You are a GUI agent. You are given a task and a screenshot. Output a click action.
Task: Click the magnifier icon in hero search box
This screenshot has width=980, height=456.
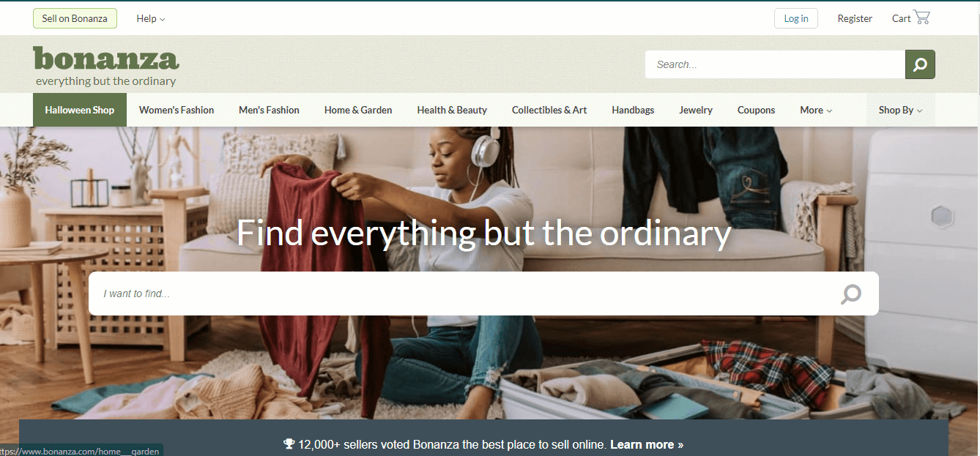[x=850, y=294]
